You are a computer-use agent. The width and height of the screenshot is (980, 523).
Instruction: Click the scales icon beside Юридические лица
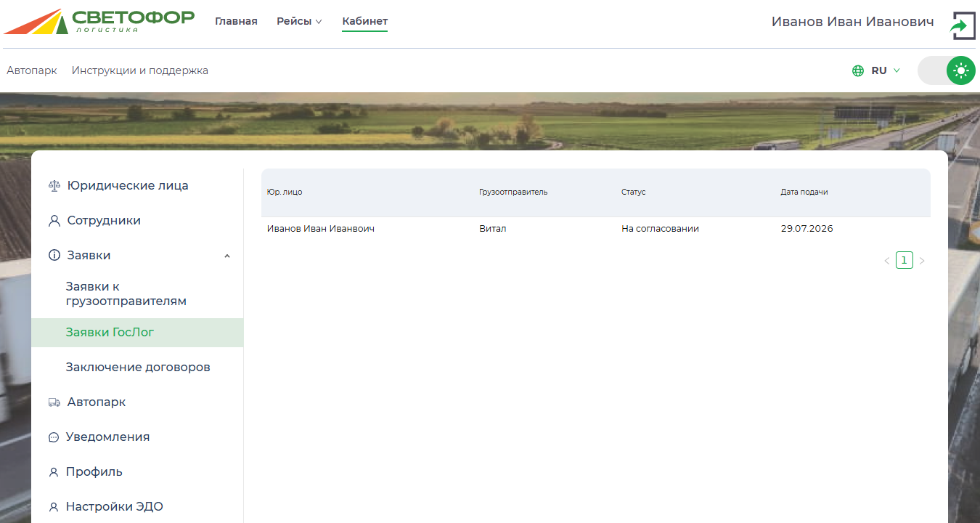pyautogui.click(x=54, y=185)
